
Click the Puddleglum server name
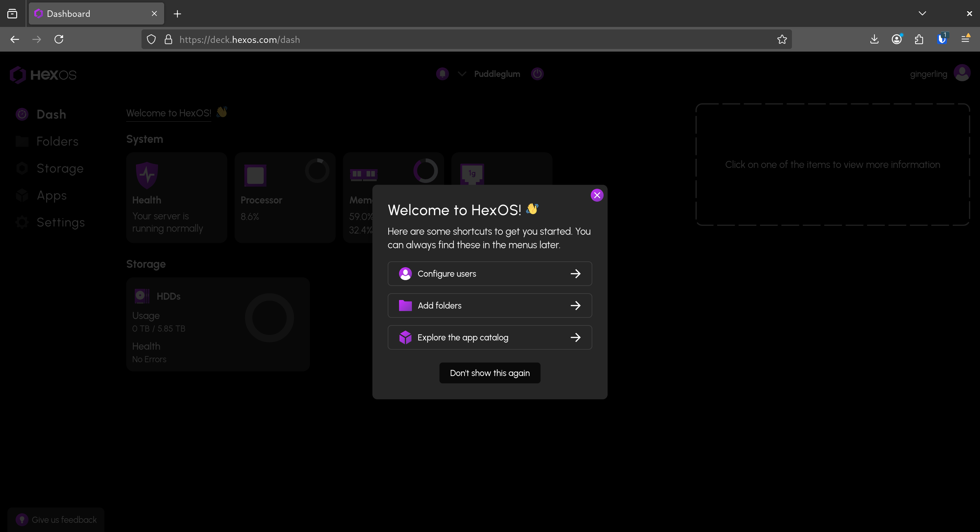[x=497, y=74]
